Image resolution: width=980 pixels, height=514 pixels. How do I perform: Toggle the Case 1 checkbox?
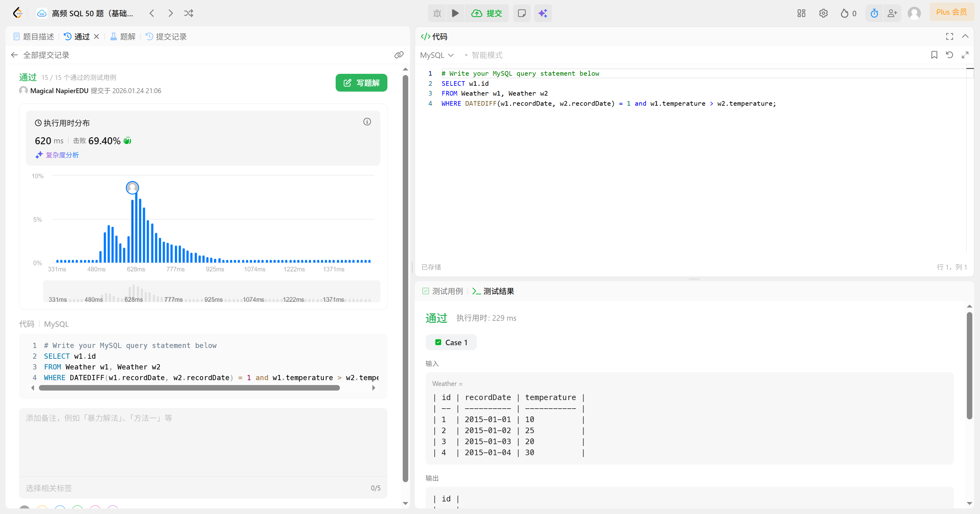(438, 342)
